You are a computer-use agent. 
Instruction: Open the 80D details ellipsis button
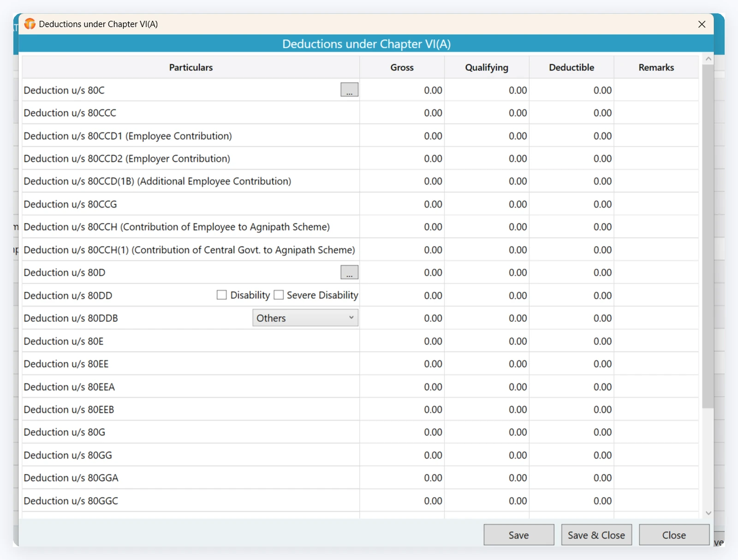(349, 272)
